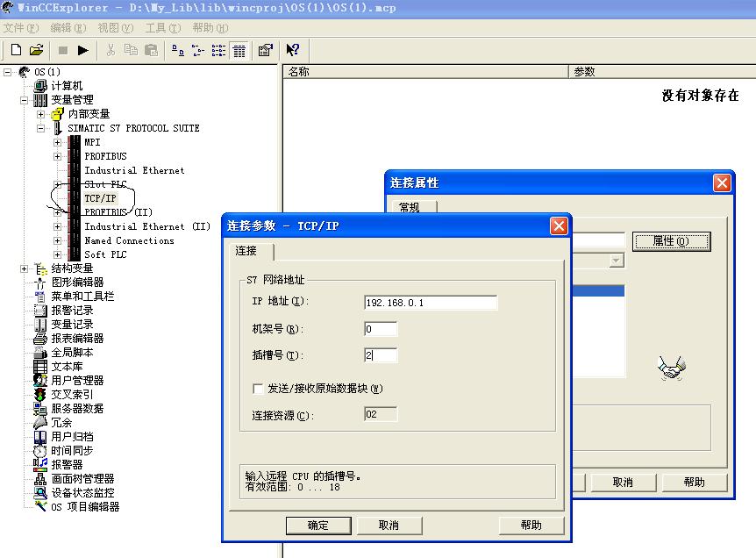This screenshot has width=756, height=558.
Task: Switch to large icons view
Action: coord(178,50)
